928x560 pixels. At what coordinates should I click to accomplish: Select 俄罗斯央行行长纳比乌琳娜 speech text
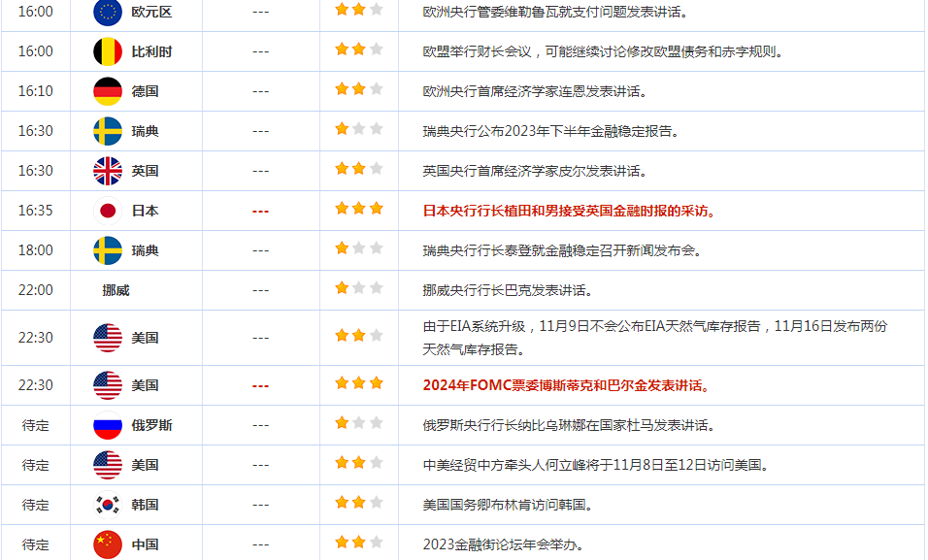[x=570, y=425]
